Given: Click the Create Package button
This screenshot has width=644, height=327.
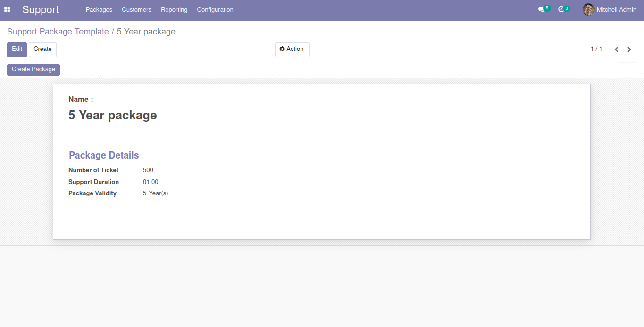Looking at the screenshot, I should tap(33, 70).
